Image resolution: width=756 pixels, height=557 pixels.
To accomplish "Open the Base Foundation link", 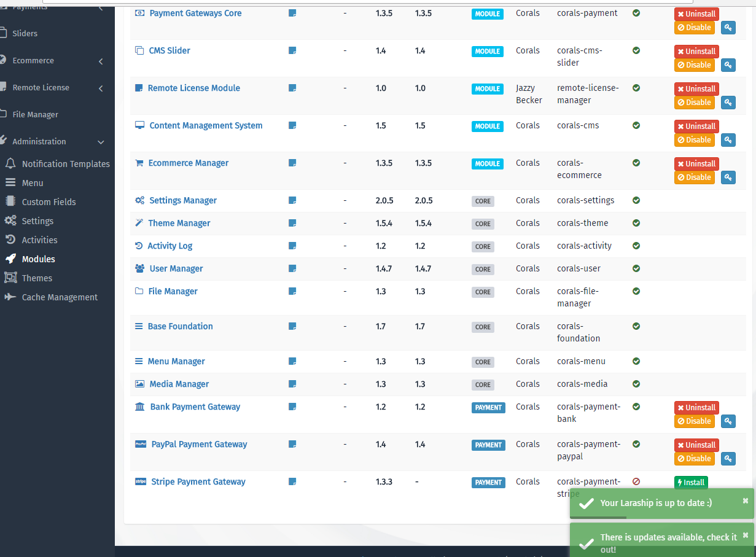I will pyautogui.click(x=181, y=326).
